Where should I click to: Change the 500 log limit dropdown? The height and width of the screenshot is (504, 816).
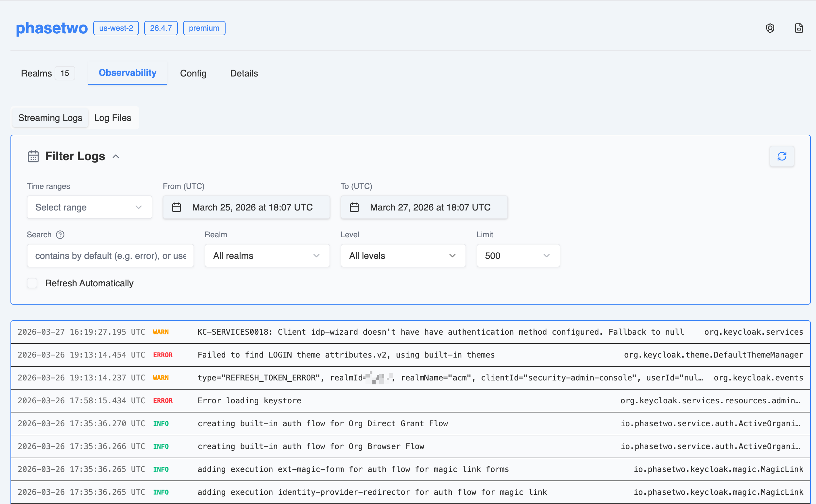(518, 256)
